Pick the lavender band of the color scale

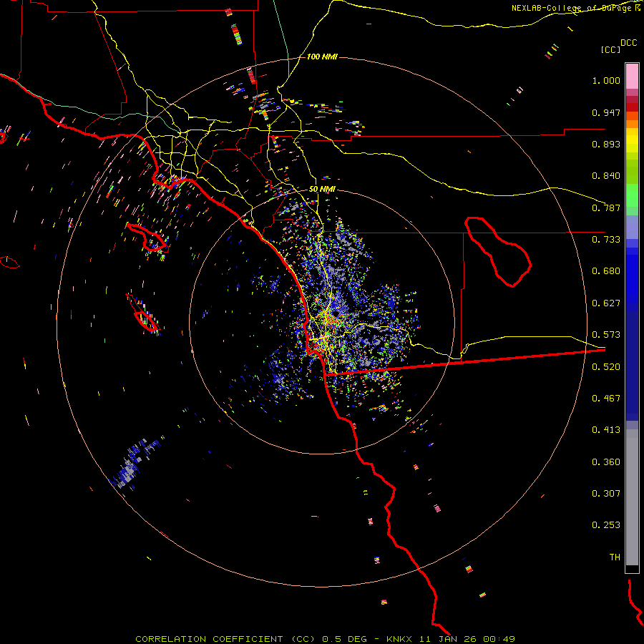click(632, 227)
